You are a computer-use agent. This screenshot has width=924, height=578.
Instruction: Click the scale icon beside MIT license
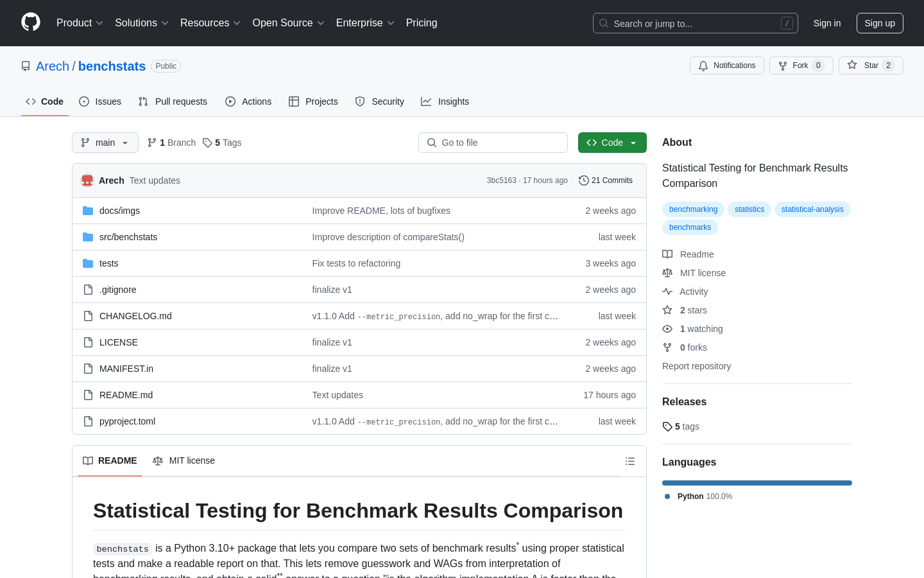pyautogui.click(x=667, y=273)
